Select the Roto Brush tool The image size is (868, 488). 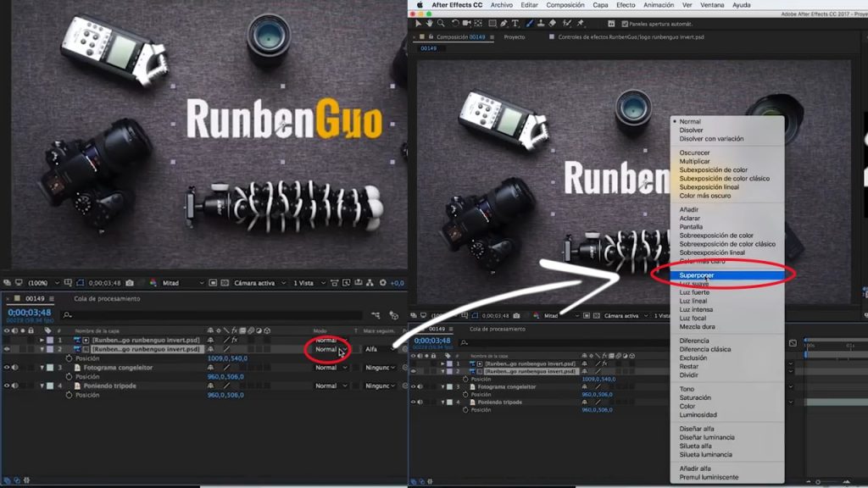pyautogui.click(x=567, y=23)
